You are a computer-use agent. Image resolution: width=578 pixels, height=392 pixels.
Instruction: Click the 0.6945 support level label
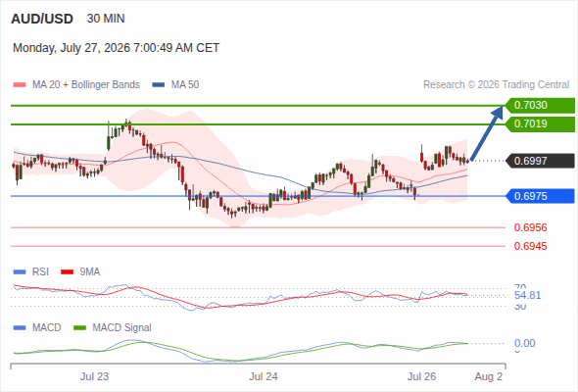[x=530, y=246]
